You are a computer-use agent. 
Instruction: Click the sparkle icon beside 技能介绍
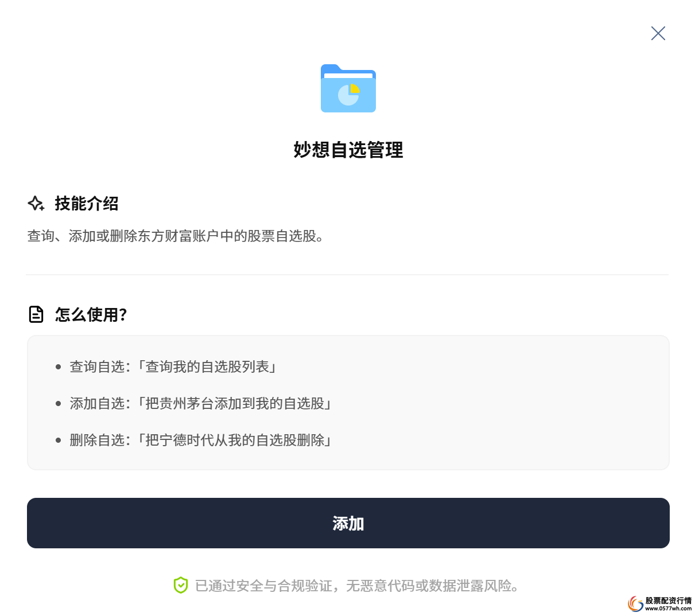coord(36,204)
